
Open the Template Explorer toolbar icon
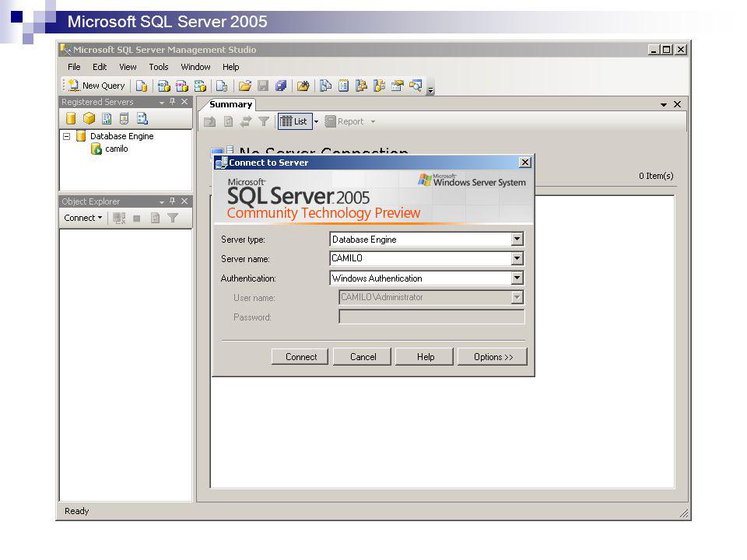point(380,86)
